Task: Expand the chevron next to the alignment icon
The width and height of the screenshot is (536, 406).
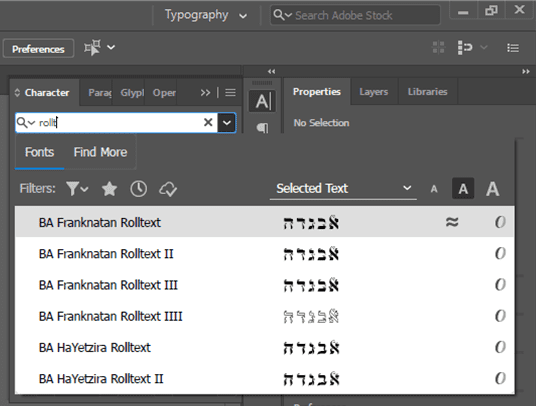Action: 111,47
